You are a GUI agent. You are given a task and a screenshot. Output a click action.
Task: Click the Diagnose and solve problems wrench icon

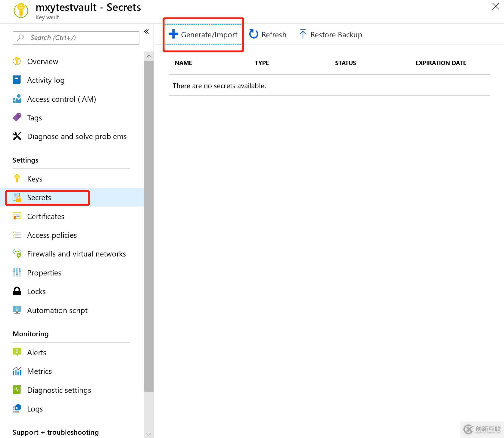[17, 136]
